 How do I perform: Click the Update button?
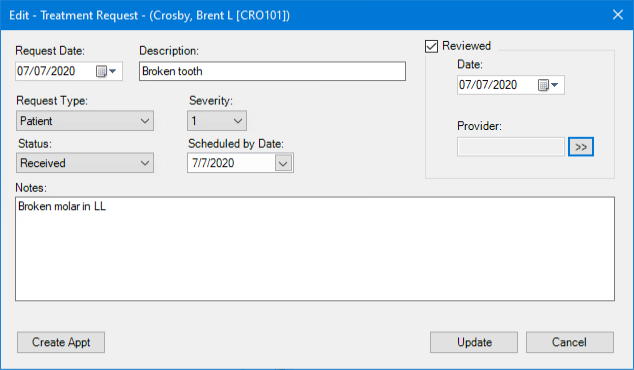pos(474,343)
